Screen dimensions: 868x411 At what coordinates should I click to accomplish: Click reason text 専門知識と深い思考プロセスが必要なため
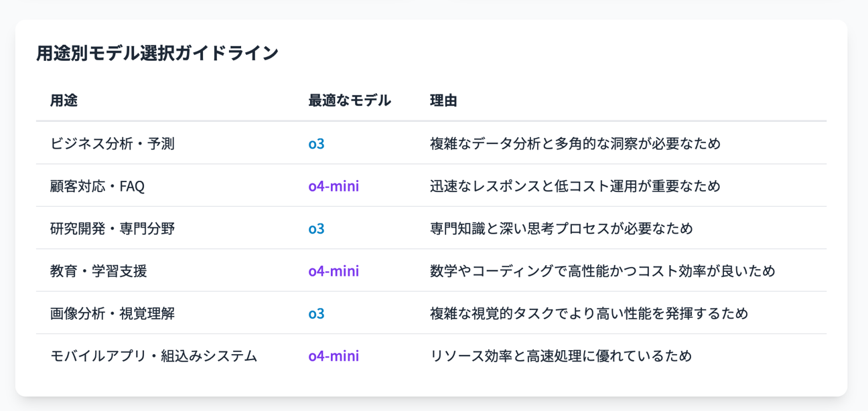coord(561,228)
